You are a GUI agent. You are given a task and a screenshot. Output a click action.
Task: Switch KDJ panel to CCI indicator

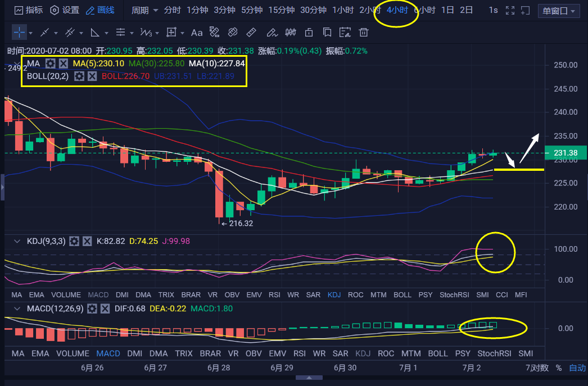pos(502,295)
